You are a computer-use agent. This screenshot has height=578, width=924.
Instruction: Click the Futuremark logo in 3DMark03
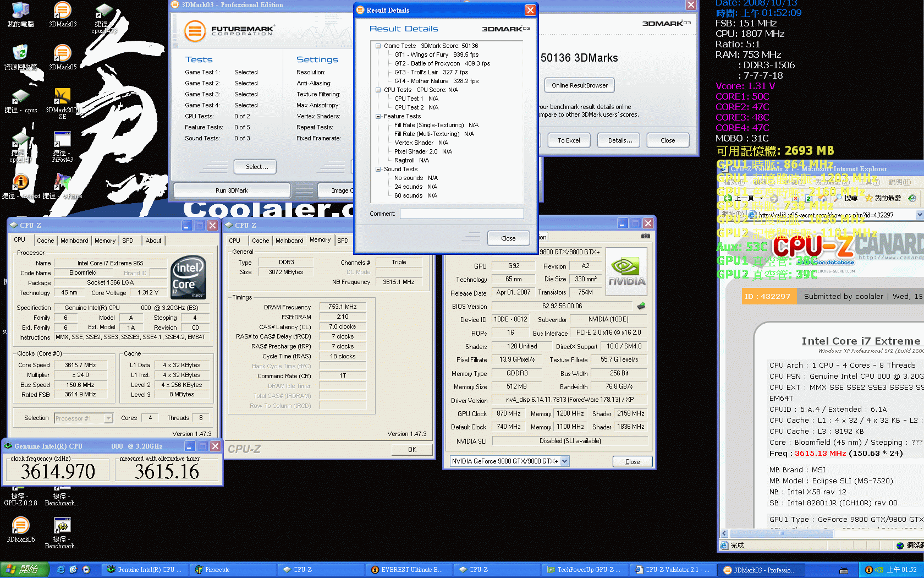pyautogui.click(x=229, y=31)
